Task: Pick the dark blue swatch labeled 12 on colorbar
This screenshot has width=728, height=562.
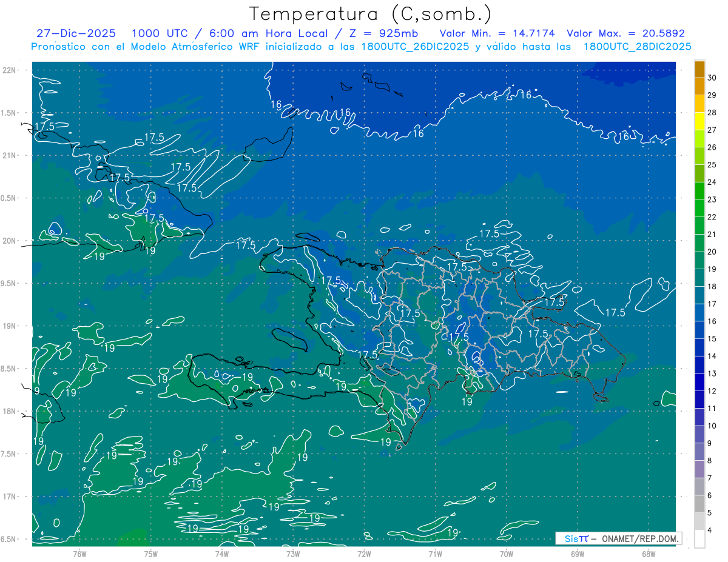Action: (x=700, y=383)
